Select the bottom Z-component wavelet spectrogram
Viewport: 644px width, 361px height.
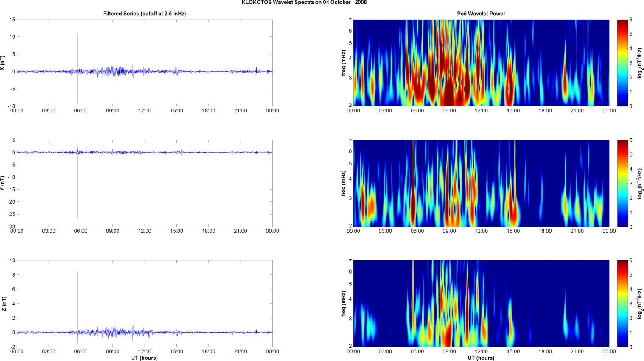[x=481, y=304]
